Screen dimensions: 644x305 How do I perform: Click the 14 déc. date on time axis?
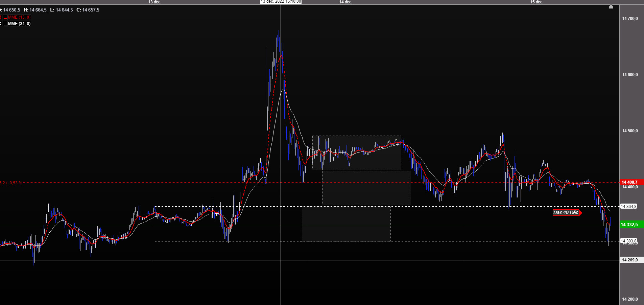346,2
